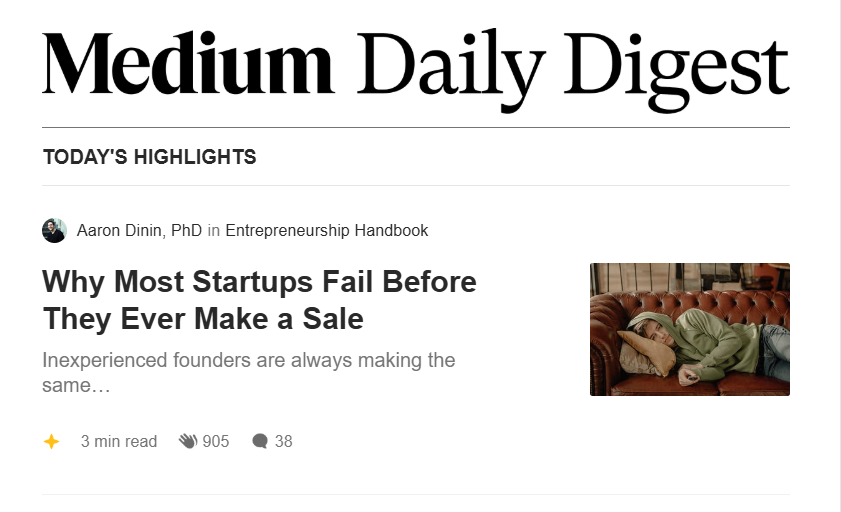Open the Entrepreneurship Handbook publication link
The image size is (841, 512).
tap(326, 231)
